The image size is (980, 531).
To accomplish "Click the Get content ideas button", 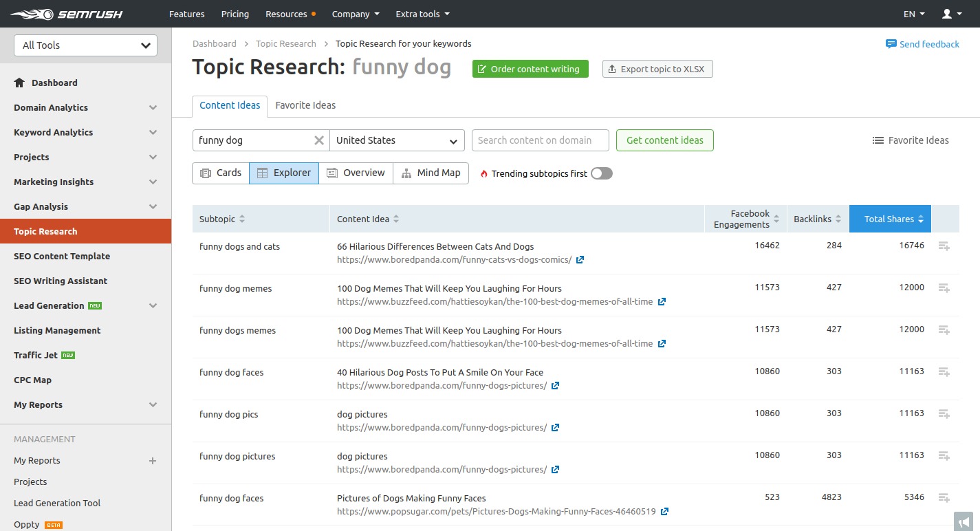I will click(x=665, y=140).
